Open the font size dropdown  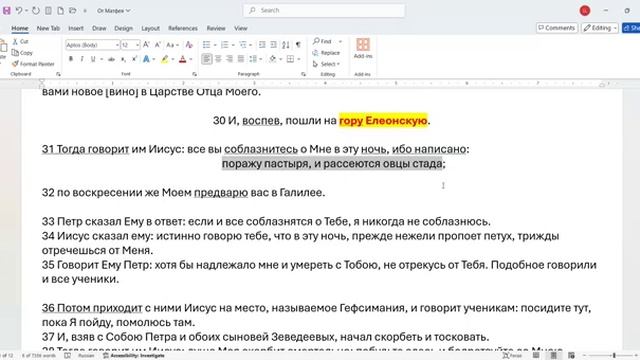click(137, 44)
